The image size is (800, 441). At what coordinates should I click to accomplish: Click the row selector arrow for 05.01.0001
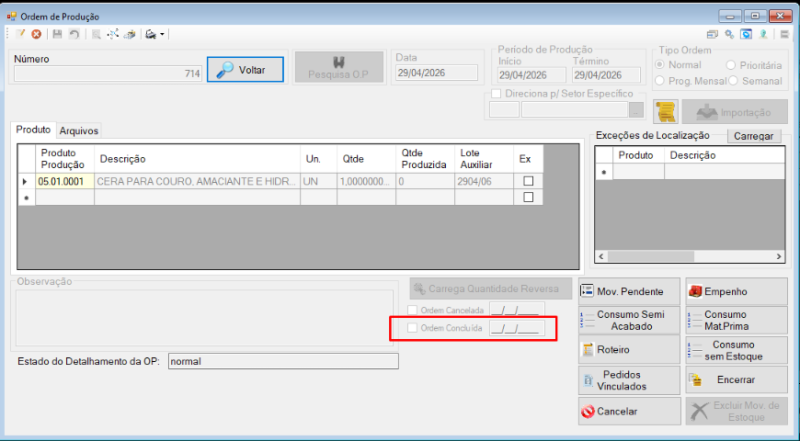pyautogui.click(x=26, y=181)
